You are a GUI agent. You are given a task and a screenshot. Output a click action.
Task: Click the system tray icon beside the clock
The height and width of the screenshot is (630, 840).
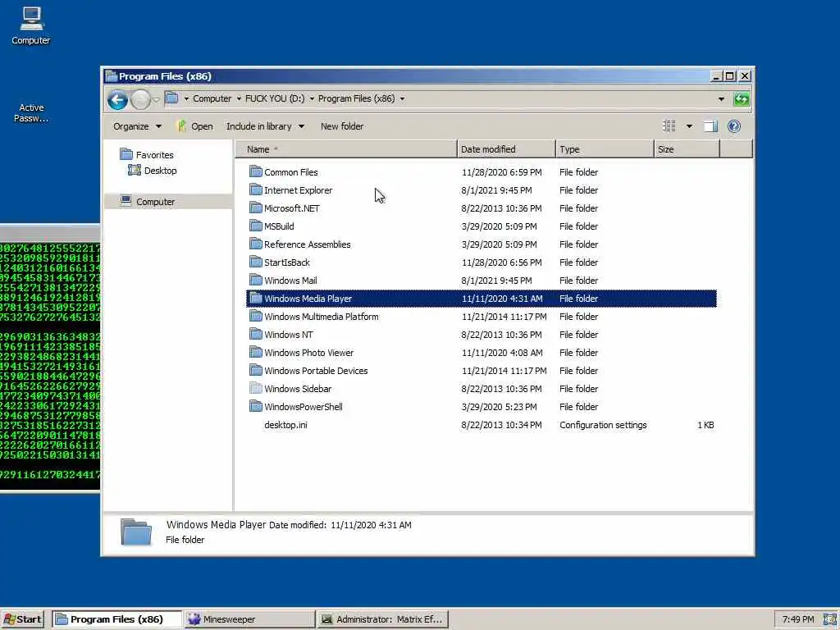[829, 619]
